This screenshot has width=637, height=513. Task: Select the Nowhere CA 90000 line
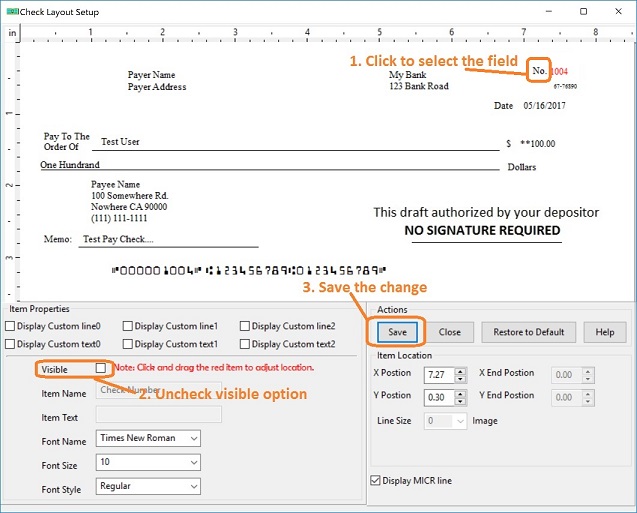(x=129, y=207)
